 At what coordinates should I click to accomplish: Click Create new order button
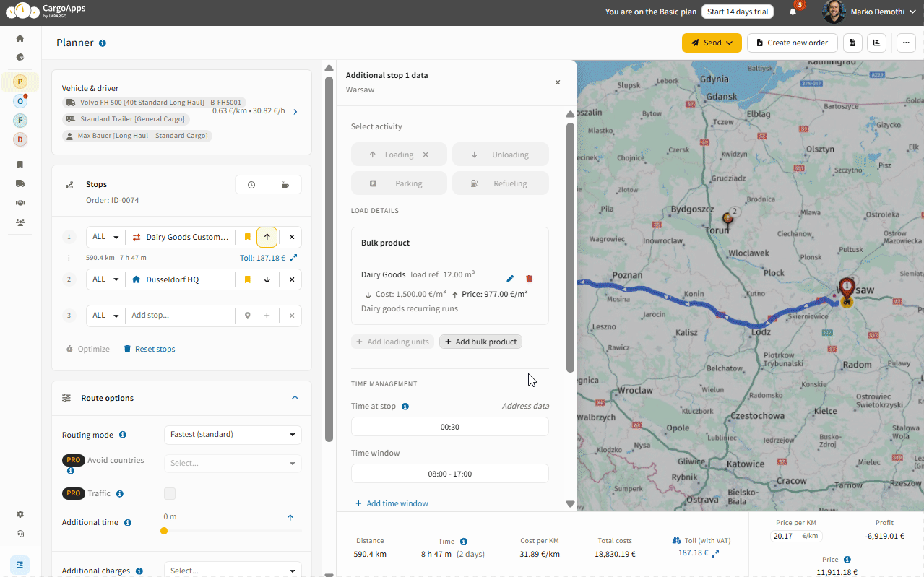[x=792, y=43]
